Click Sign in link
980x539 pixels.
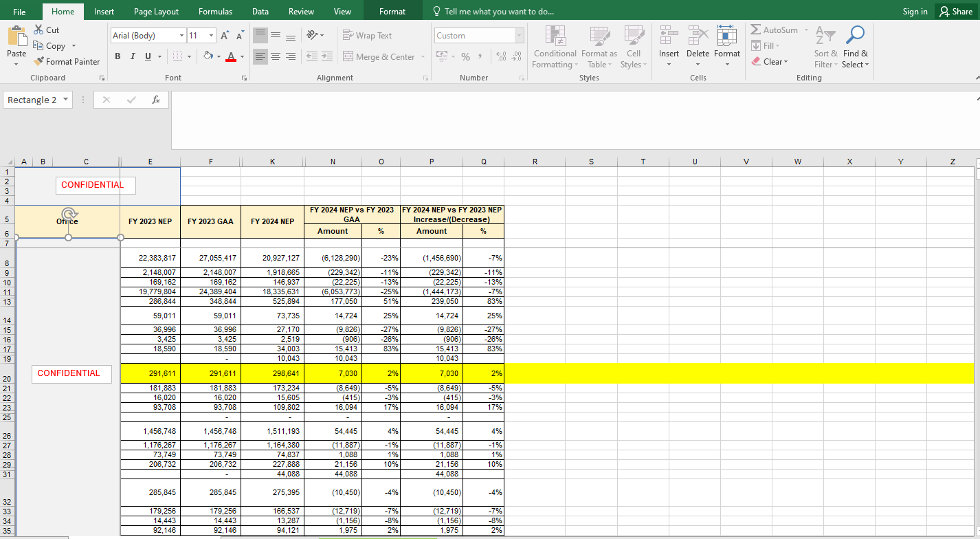pyautogui.click(x=915, y=11)
